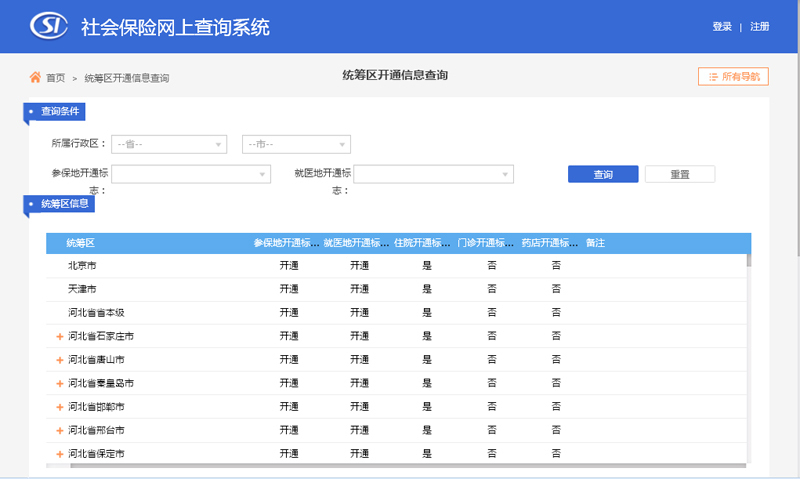Click the table's horizontal scrollbar

[x=408, y=465]
